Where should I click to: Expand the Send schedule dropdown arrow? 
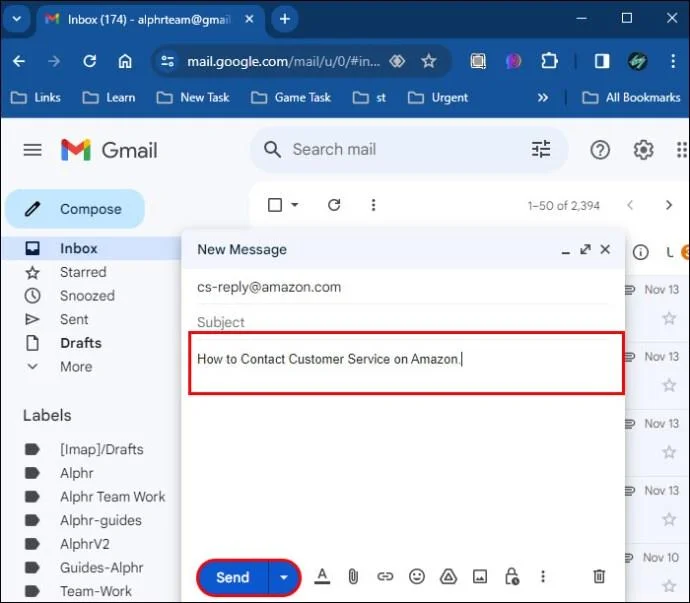coord(284,577)
